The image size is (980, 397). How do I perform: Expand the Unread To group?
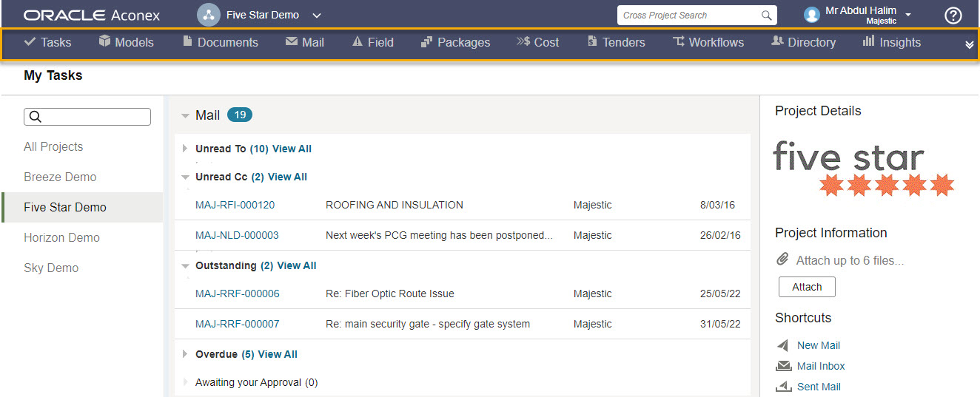click(x=185, y=149)
